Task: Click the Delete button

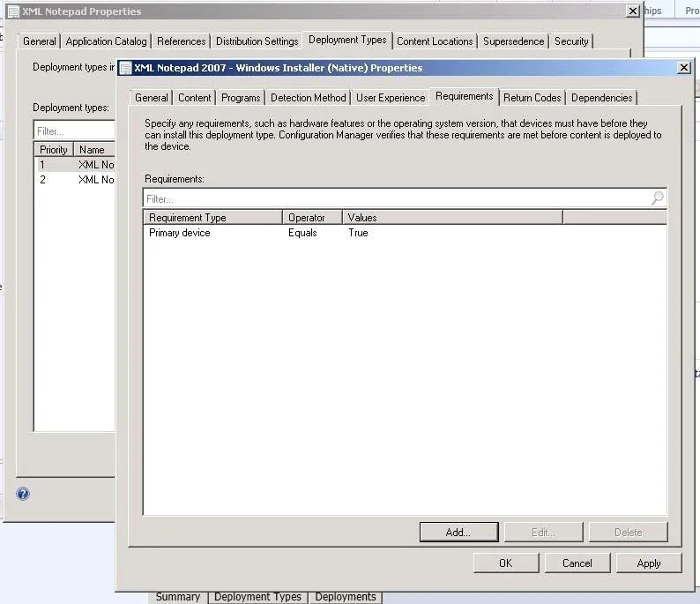Action: 628,532
